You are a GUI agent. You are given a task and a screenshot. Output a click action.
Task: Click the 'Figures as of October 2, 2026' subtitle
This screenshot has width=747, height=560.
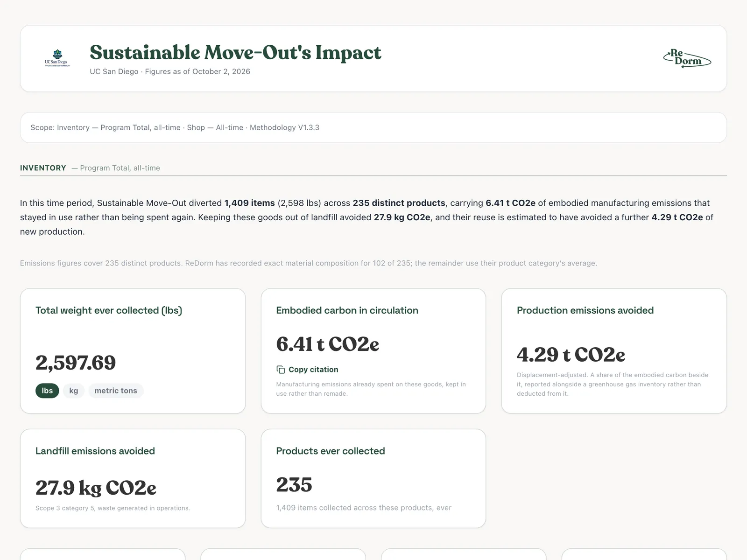[197, 71]
